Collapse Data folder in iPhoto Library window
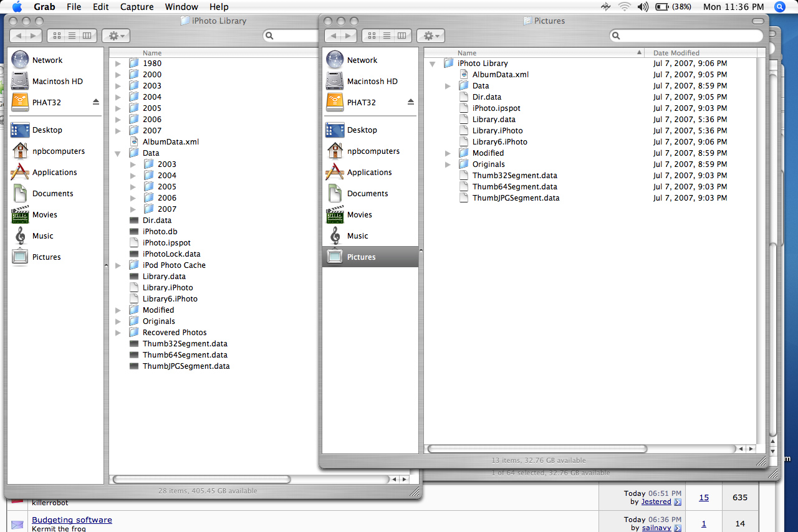 [x=118, y=153]
